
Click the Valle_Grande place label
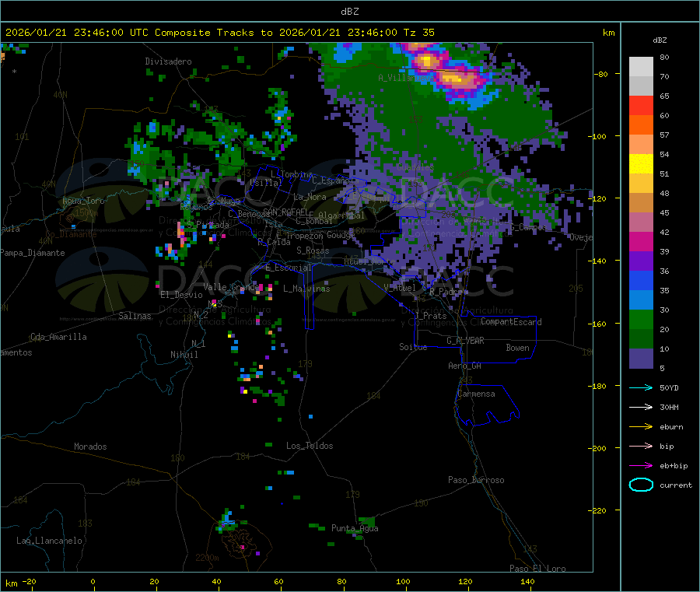[x=232, y=286]
